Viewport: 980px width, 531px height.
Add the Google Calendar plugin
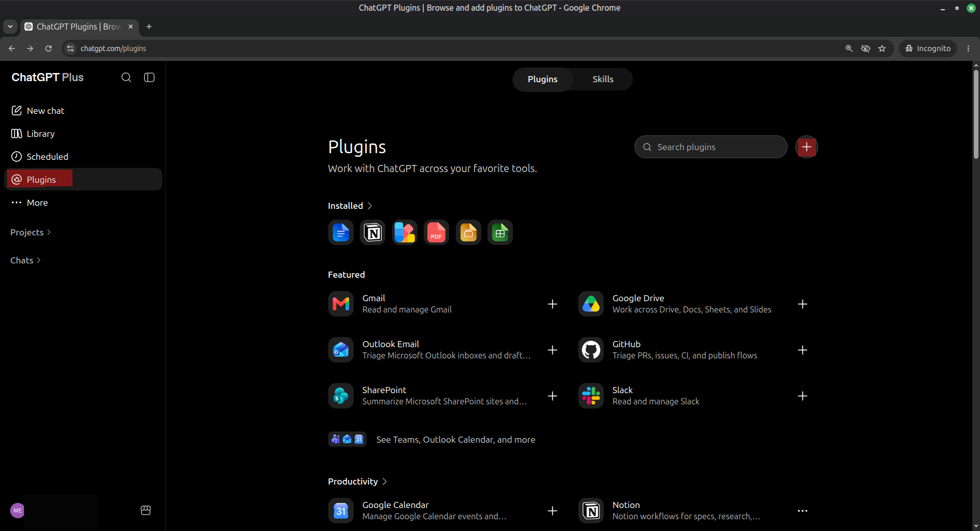pos(552,511)
